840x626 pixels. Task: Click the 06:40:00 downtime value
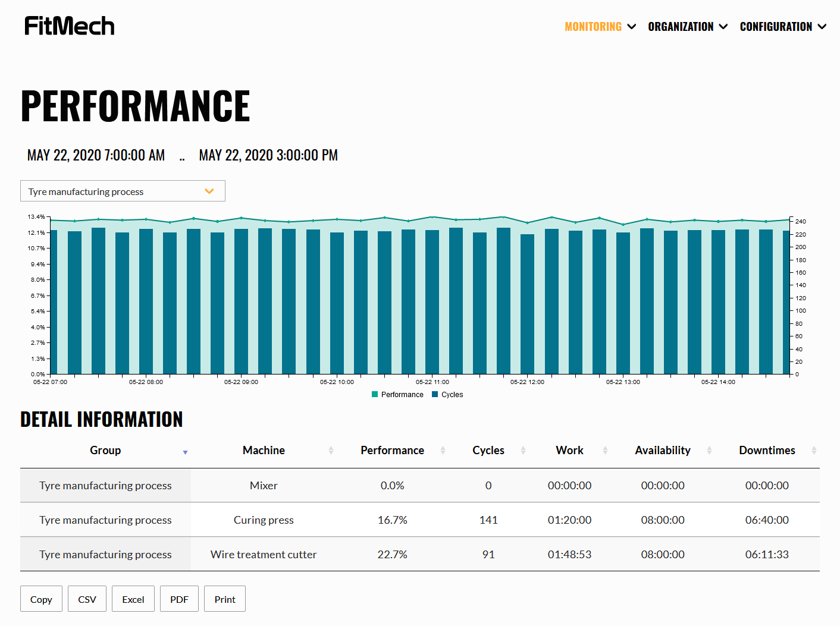pyautogui.click(x=767, y=520)
